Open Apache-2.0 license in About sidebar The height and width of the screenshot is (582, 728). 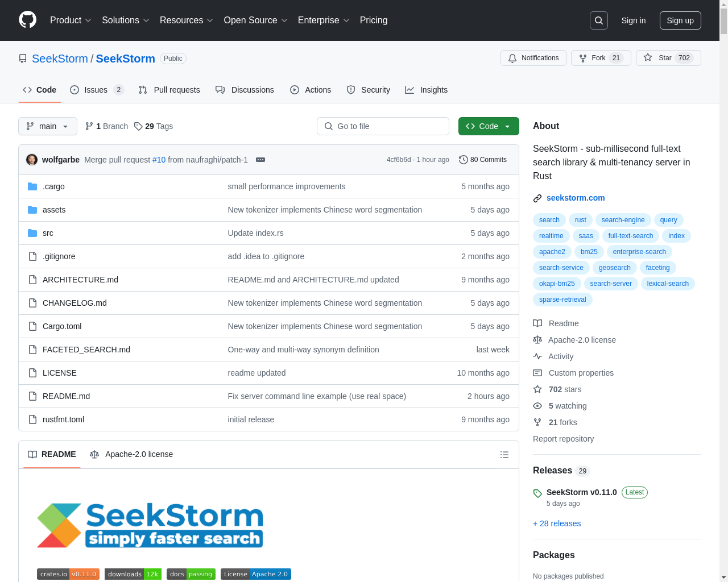574,340
